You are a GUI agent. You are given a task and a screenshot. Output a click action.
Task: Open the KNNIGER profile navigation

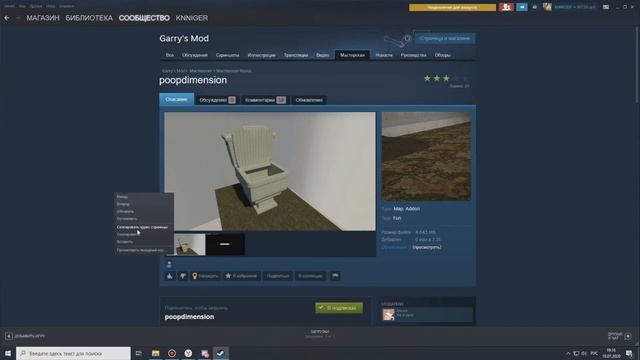(192, 18)
